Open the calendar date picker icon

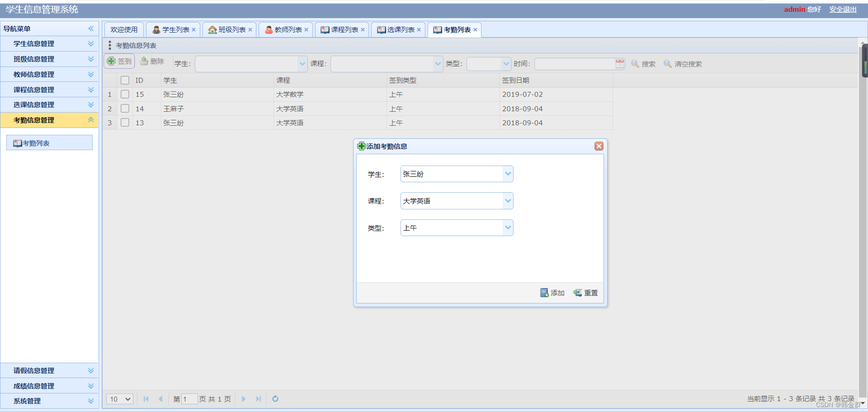(620, 64)
